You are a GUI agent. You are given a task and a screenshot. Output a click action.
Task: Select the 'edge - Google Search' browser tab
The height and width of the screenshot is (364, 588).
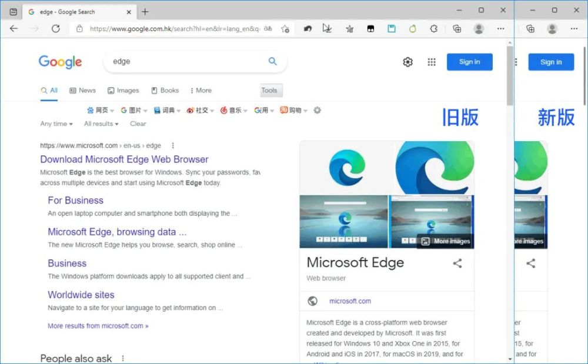coord(79,12)
